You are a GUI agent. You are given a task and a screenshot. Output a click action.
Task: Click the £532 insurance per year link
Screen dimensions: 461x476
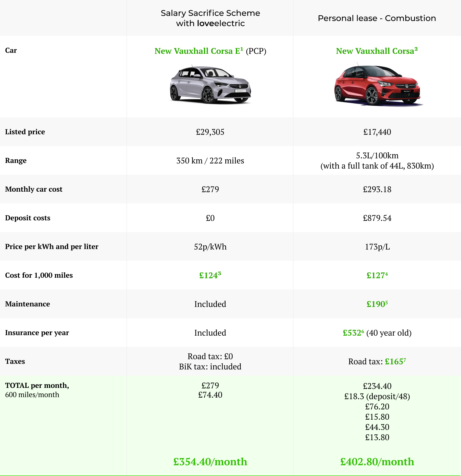[353, 333]
